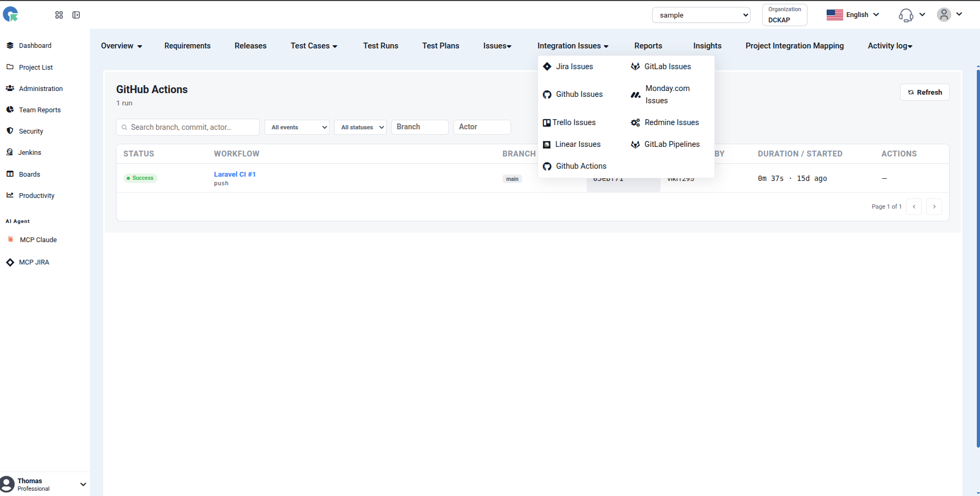Expand the Thomas profile chevron

[x=83, y=484]
